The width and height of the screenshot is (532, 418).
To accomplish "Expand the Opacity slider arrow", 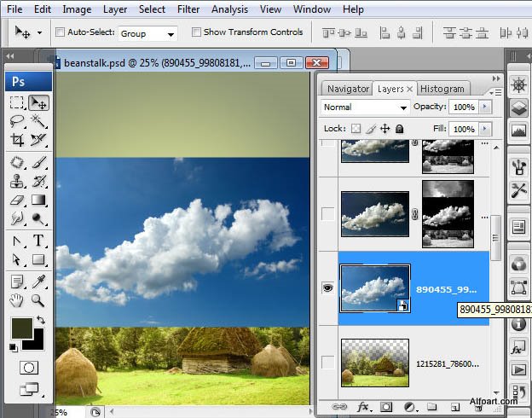I will [x=485, y=107].
